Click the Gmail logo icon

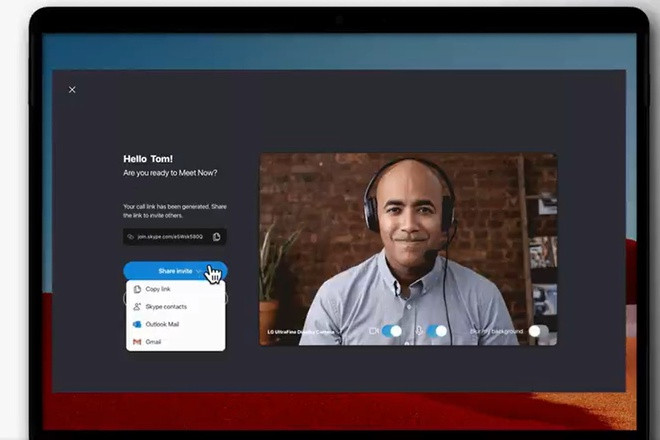[137, 341]
